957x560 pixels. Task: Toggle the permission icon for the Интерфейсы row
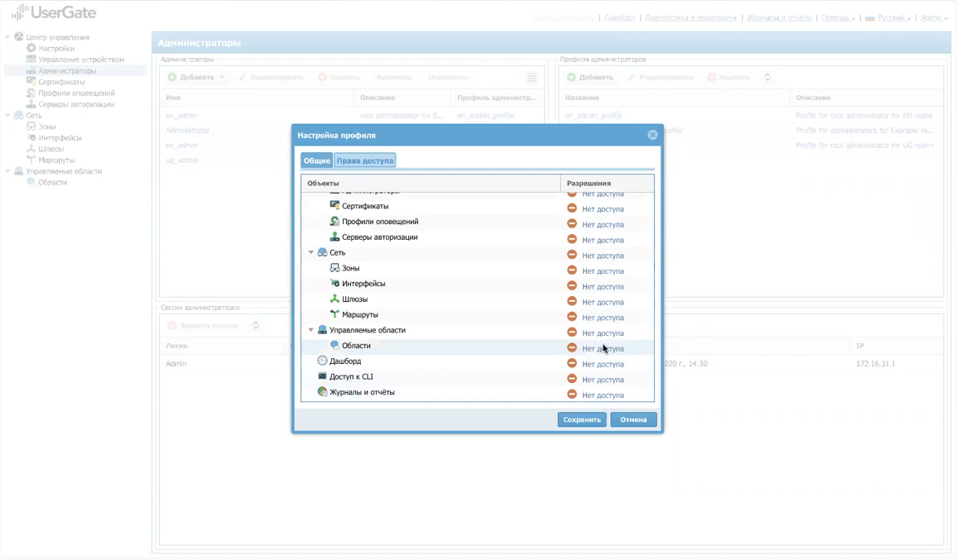(572, 285)
